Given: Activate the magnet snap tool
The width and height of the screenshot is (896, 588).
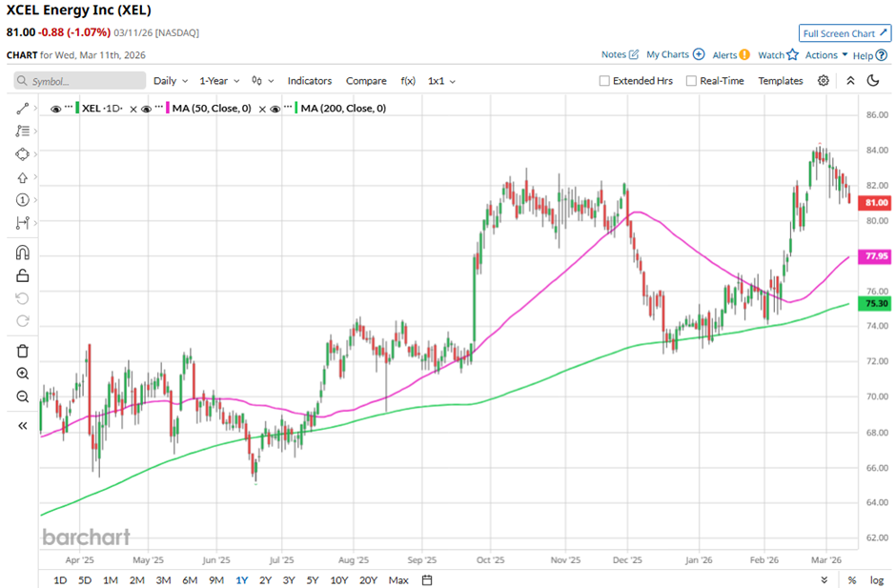Looking at the screenshot, I should pos(23,253).
